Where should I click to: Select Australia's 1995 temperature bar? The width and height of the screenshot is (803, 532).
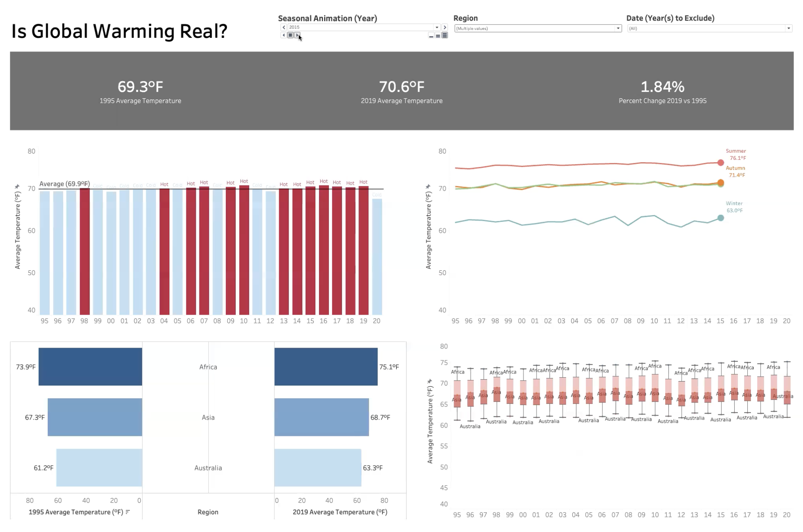click(99, 467)
